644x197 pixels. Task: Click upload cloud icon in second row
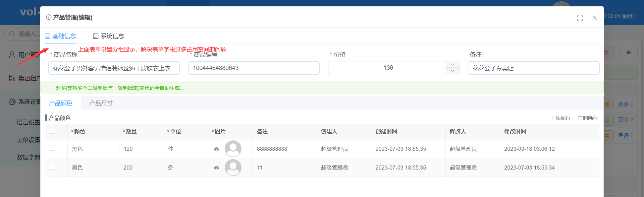(216, 168)
